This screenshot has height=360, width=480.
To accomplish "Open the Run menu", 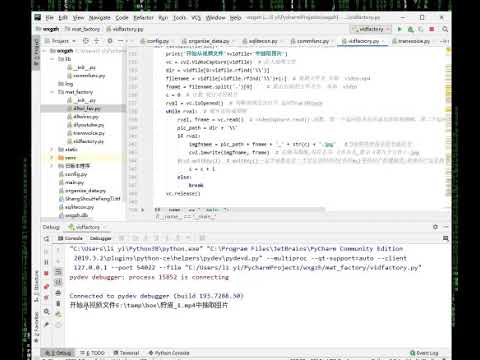I will [x=163, y=18].
